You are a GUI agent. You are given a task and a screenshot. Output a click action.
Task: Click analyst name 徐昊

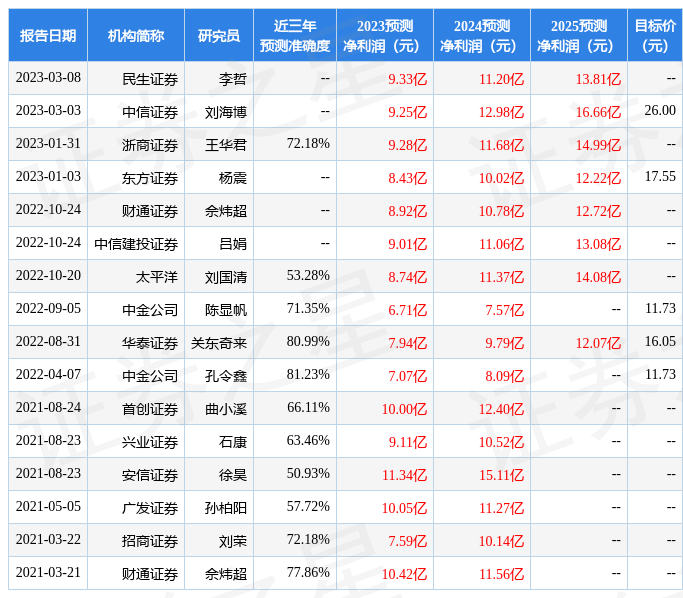(233, 475)
